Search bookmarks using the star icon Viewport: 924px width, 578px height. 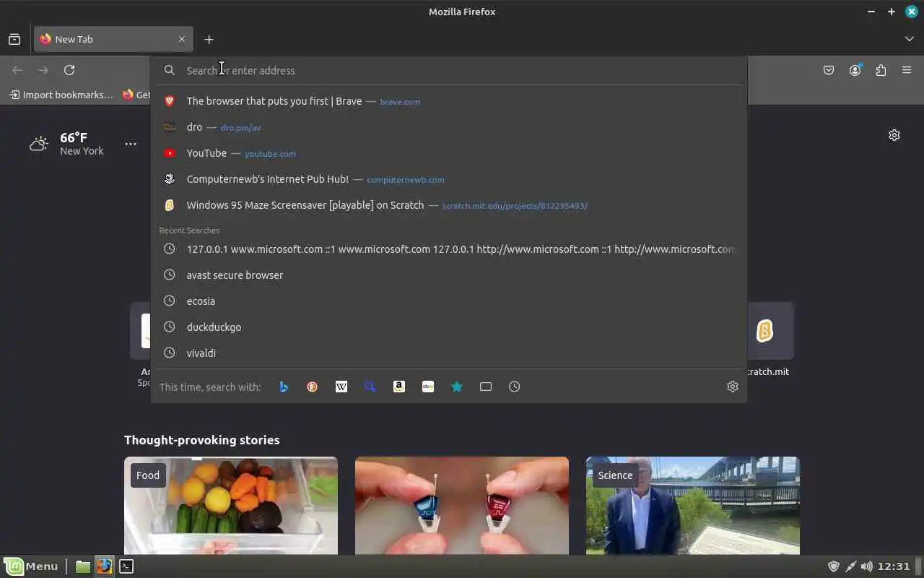pos(457,387)
